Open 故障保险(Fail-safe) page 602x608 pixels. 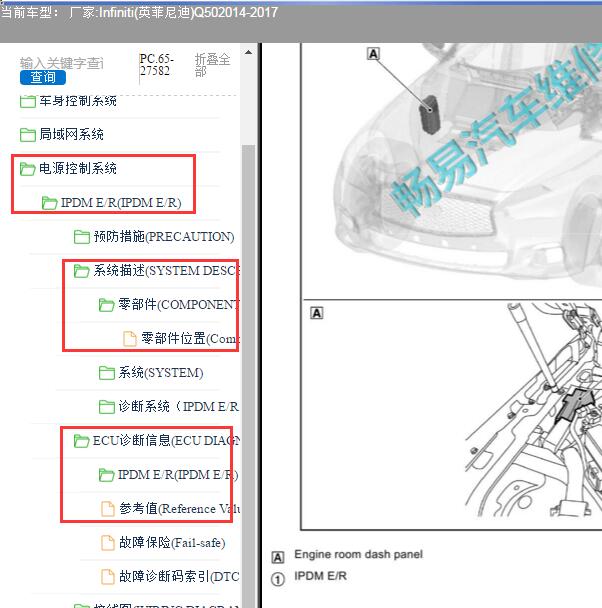point(172,542)
